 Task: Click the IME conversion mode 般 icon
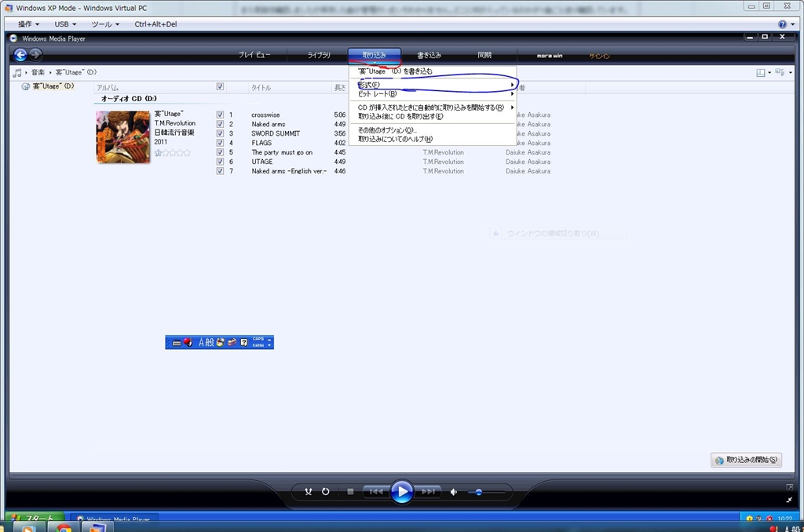(x=210, y=342)
